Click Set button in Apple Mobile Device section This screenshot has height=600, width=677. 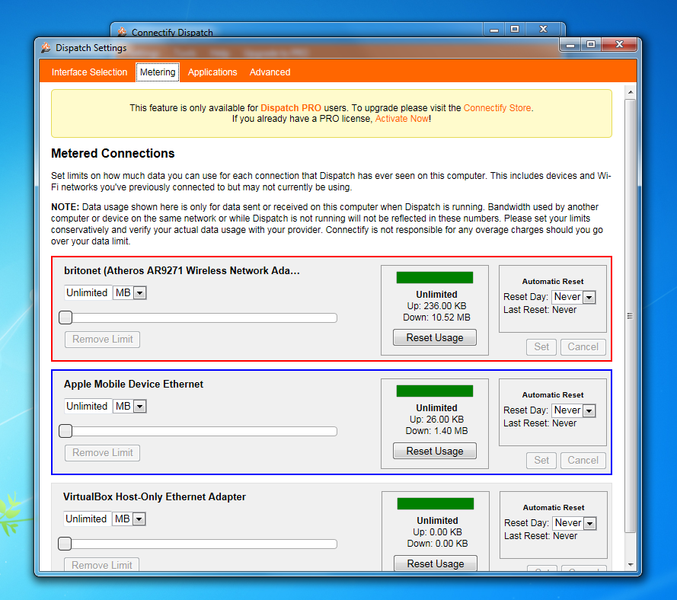click(541, 460)
